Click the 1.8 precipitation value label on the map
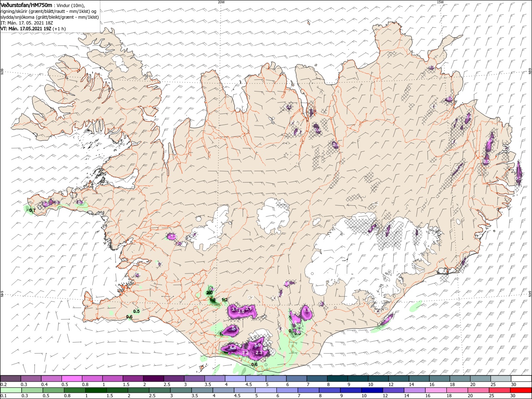This screenshot has height=399, width=532. 212,300
